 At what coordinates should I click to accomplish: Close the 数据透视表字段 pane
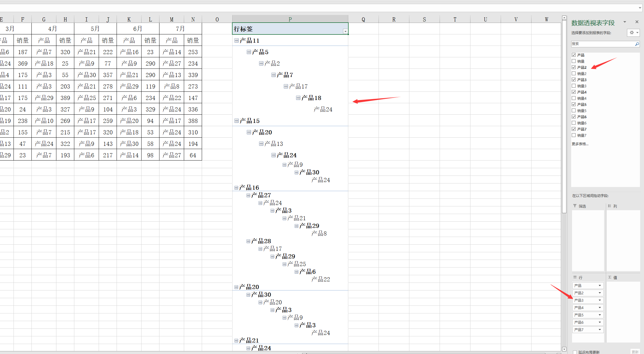pyautogui.click(x=637, y=22)
